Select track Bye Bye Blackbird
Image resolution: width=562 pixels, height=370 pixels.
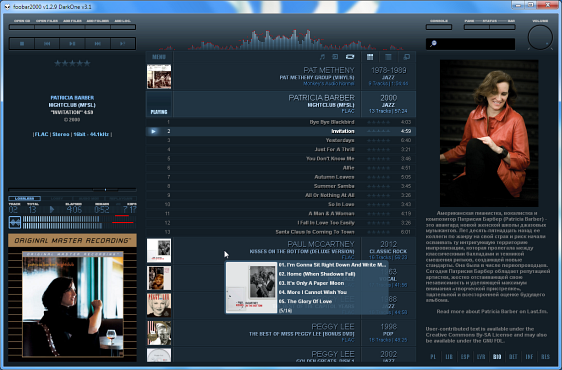click(281, 122)
